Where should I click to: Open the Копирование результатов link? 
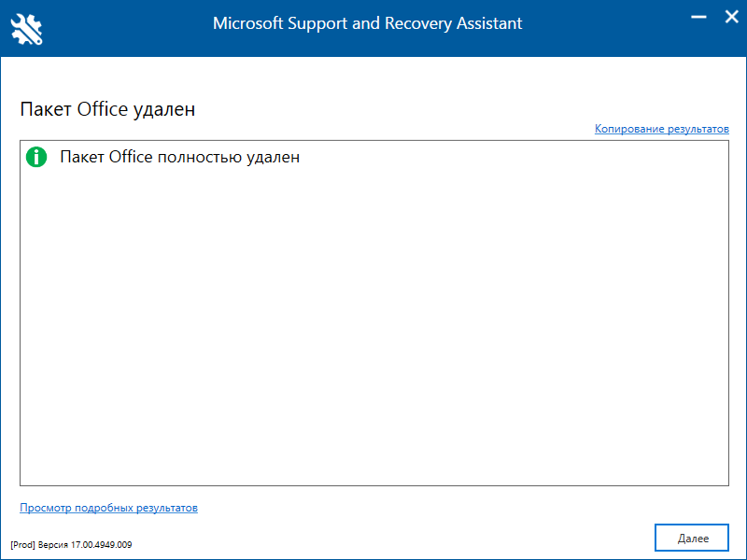(x=662, y=129)
